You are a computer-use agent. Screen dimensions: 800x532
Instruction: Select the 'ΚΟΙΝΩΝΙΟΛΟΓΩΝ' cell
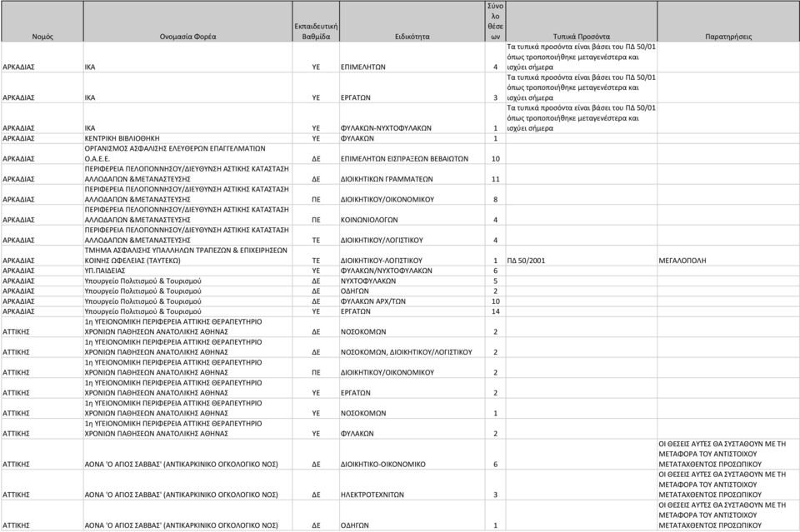point(412,215)
